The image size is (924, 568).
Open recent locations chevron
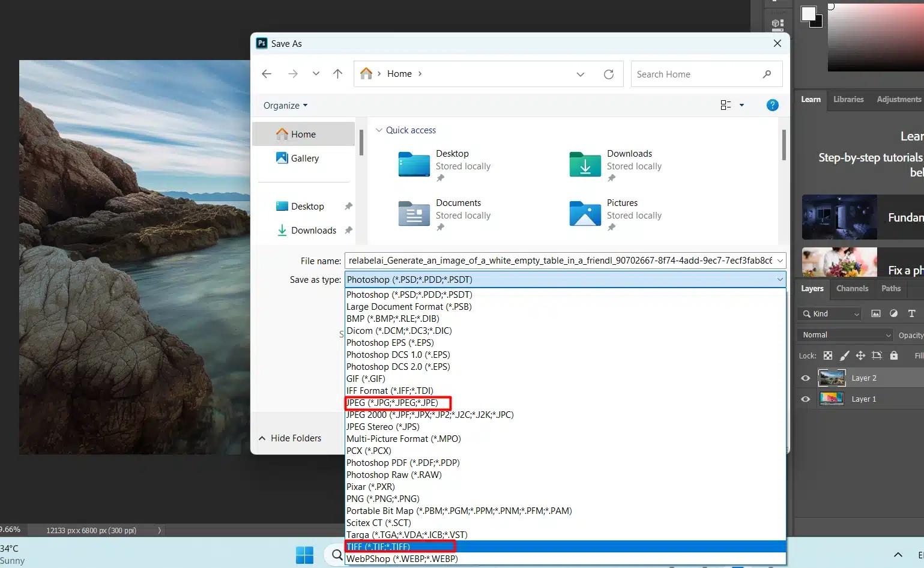pyautogui.click(x=316, y=74)
